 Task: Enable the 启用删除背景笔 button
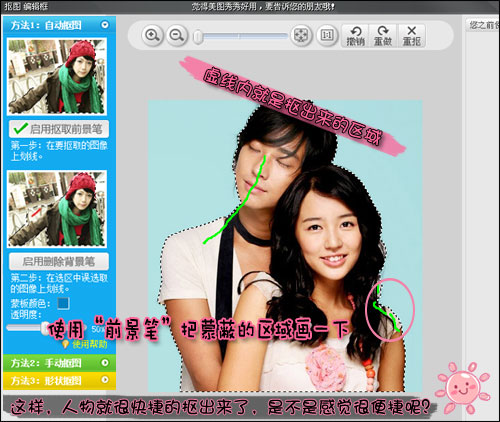(59, 261)
